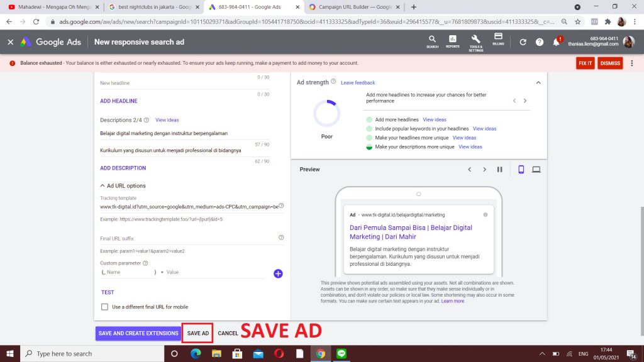The width and height of the screenshot is (644, 362).
Task: Click the blue add custom parameter plus button
Action: click(278, 273)
